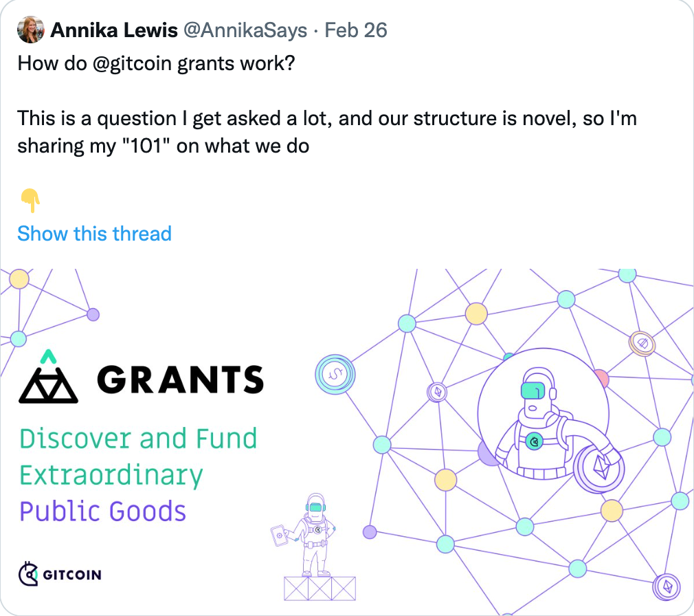The width and height of the screenshot is (694, 616).
Task: Click the Gitcoin logo at bottom left
Action: tap(60, 574)
